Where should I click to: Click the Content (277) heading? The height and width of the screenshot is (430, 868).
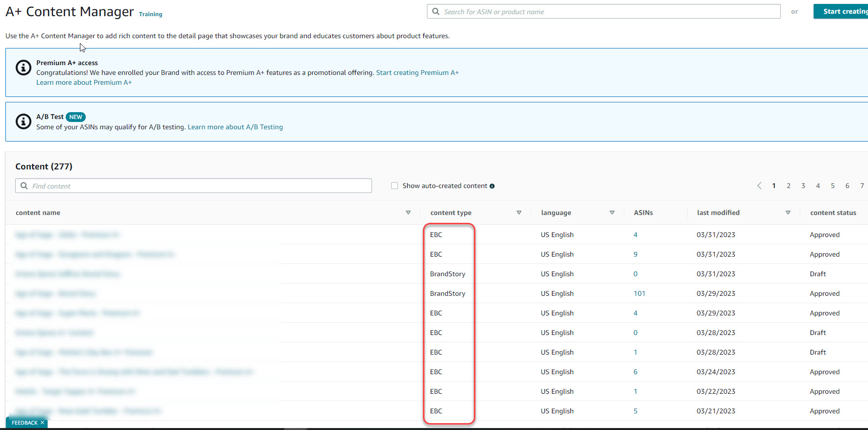click(44, 167)
